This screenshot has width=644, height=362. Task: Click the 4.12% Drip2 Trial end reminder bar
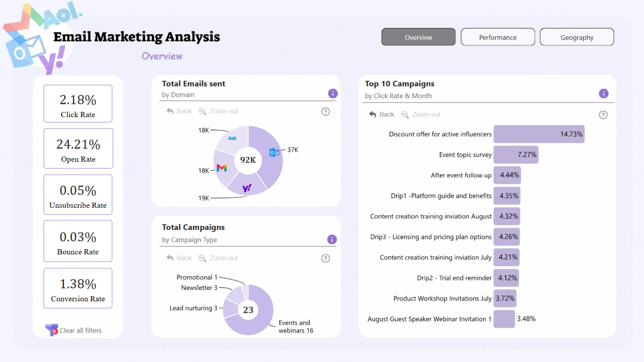tap(506, 278)
